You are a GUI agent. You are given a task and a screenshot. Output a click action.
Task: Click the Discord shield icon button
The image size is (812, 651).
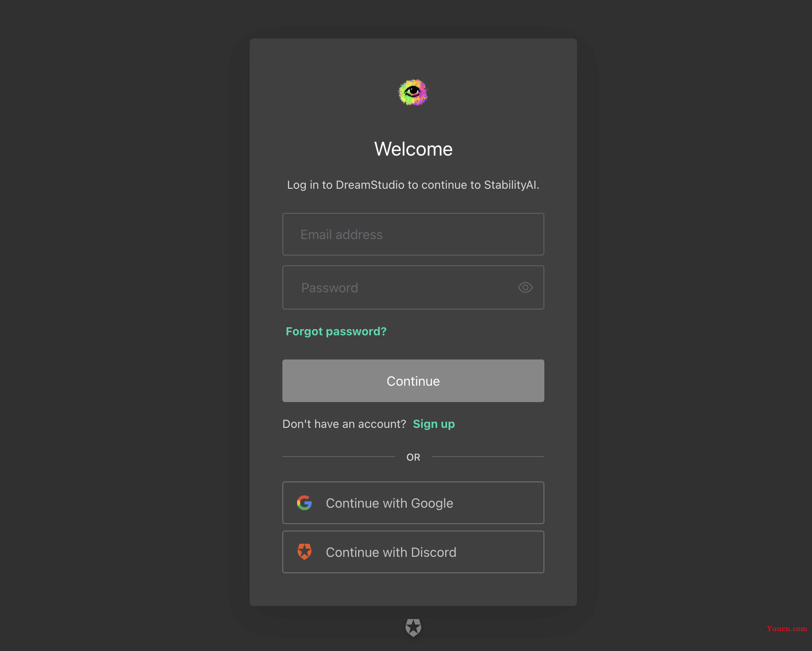pyautogui.click(x=304, y=552)
